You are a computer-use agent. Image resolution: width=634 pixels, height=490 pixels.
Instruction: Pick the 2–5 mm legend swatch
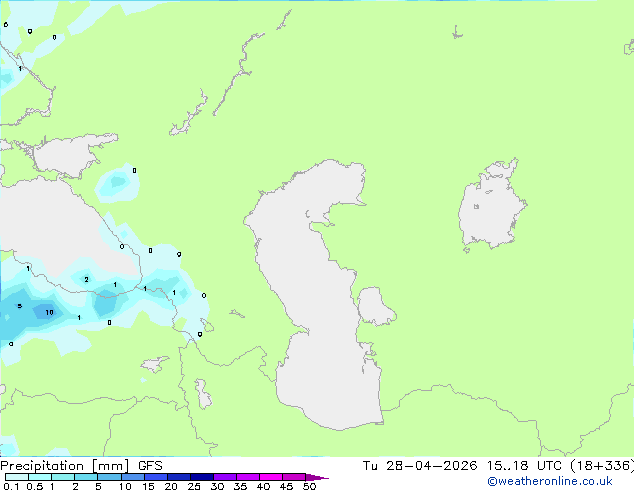click(x=86, y=477)
